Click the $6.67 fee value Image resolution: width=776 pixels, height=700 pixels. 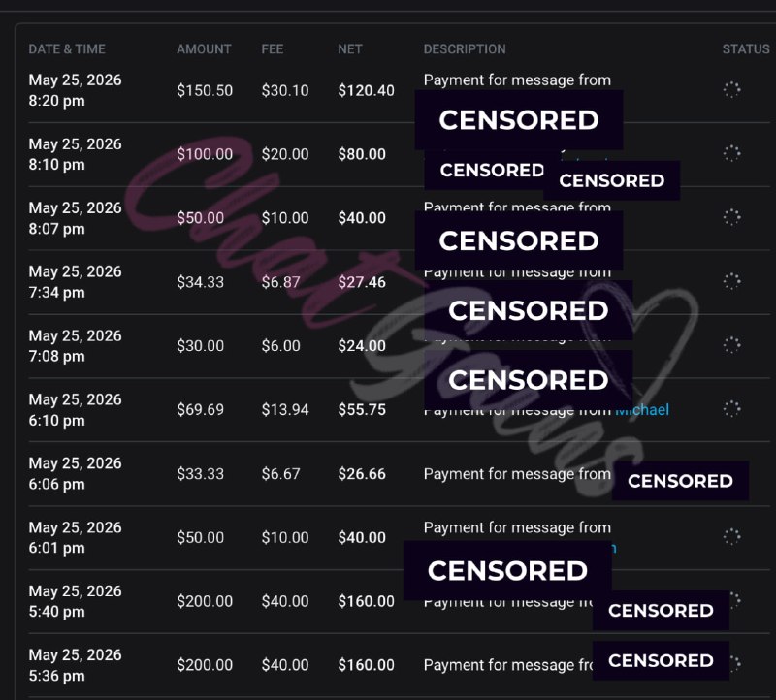pos(280,473)
